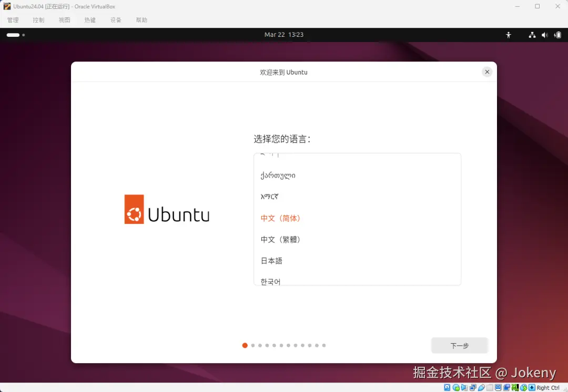The image size is (568, 392).
Task: Select አማርኛ language
Action: click(357, 197)
